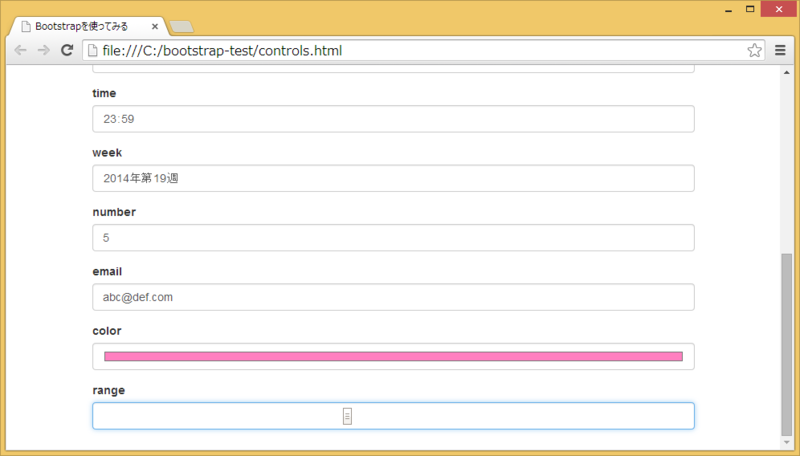Click the range slider thumb
The height and width of the screenshot is (456, 800).
[x=347, y=416]
